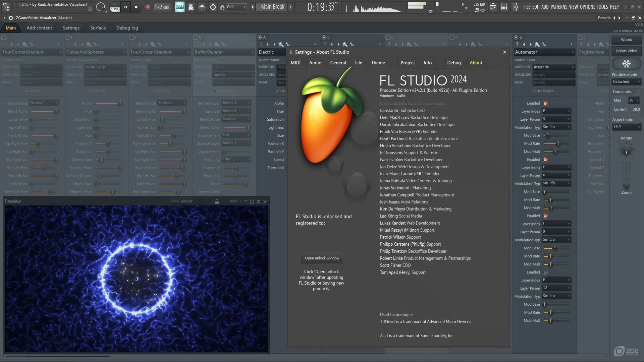Click the loop recording icon

coord(213,7)
